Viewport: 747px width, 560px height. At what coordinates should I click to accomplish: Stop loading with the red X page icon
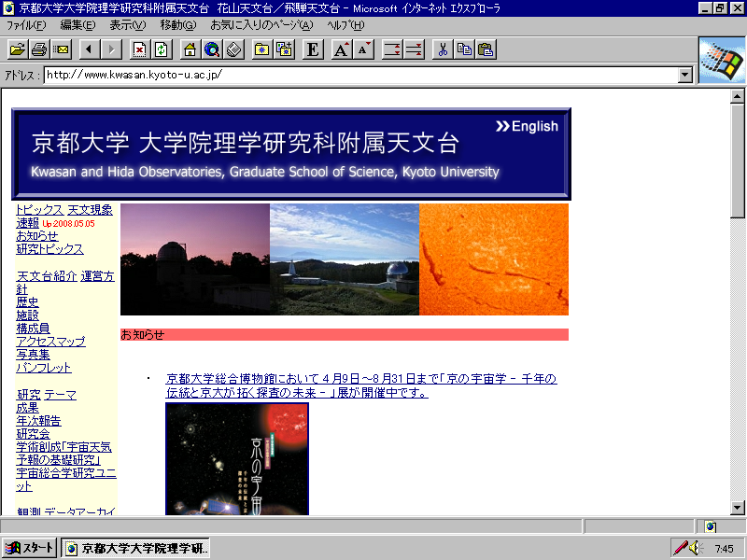coord(139,49)
